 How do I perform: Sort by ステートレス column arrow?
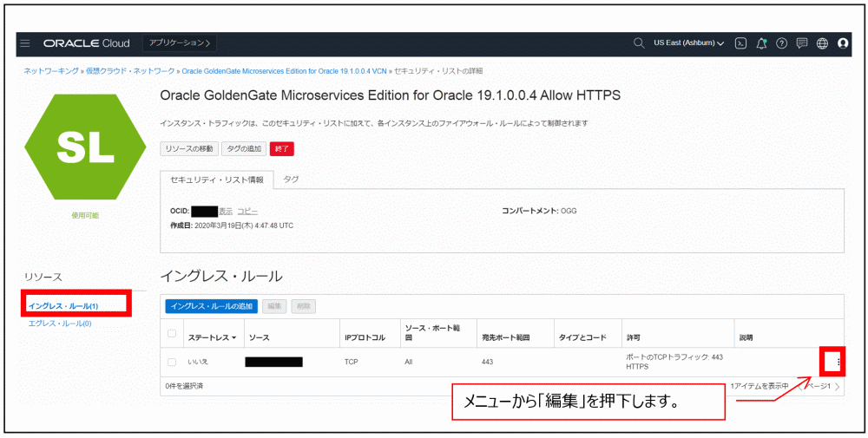[234, 338]
